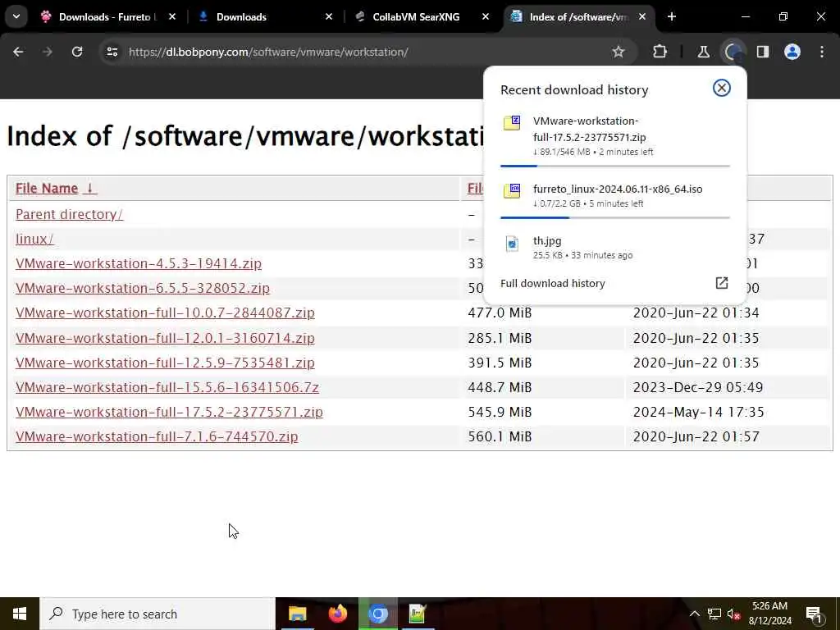Download VMware-workstation-4.5.3-19414.zip

[138, 263]
